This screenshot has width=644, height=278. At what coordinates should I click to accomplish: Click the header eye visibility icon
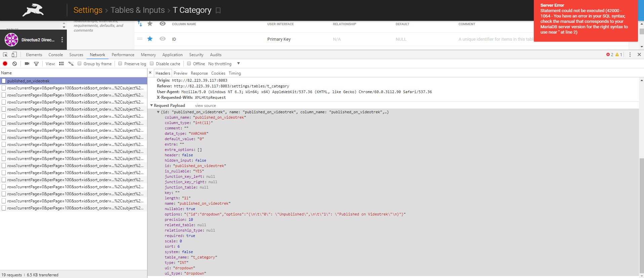tap(163, 24)
